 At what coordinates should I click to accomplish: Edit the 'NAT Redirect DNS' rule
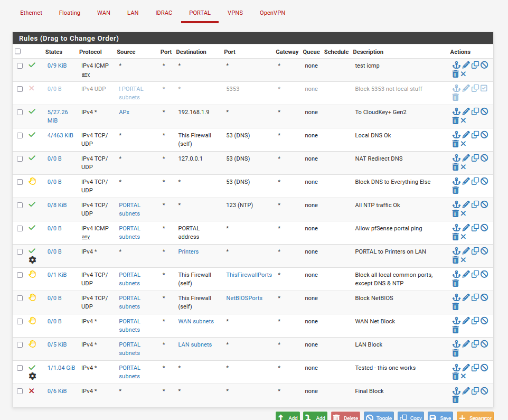click(x=466, y=158)
